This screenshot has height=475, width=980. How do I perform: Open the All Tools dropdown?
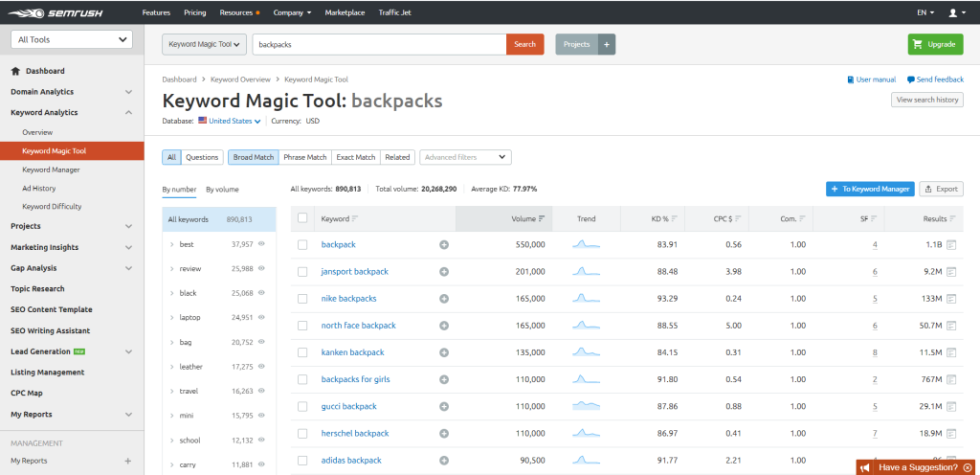click(x=71, y=39)
